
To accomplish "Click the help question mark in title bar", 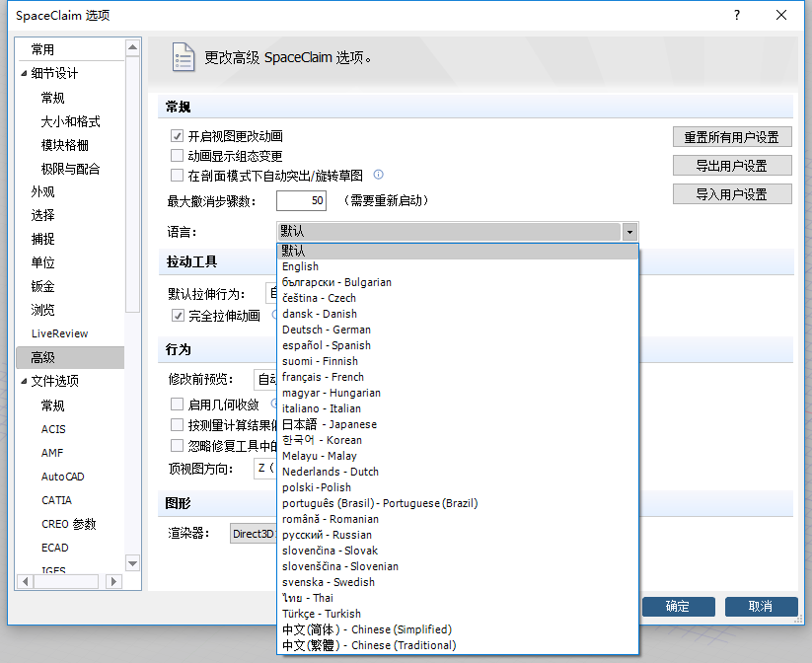I will (x=737, y=15).
